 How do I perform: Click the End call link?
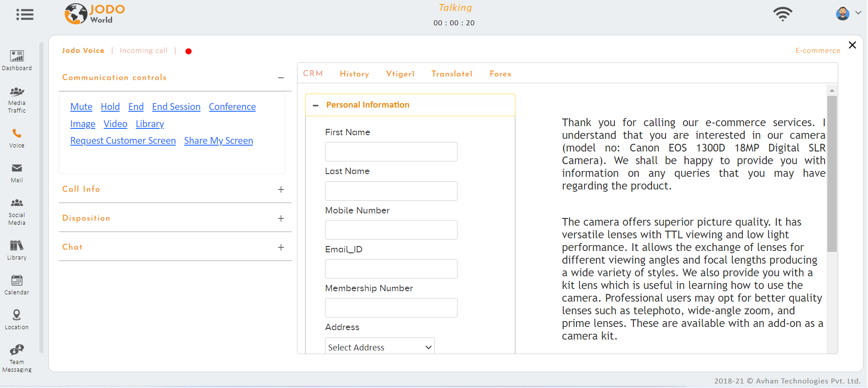[136, 107]
